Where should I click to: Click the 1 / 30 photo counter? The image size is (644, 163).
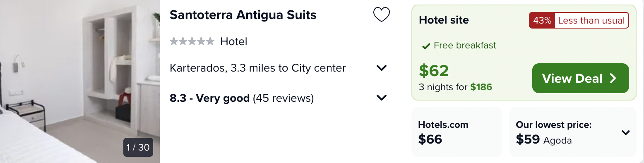coord(138,147)
